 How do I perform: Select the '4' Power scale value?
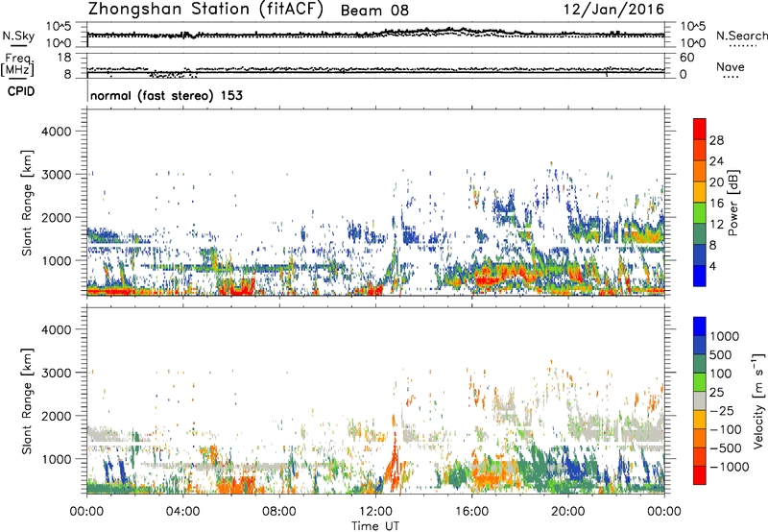click(x=713, y=266)
